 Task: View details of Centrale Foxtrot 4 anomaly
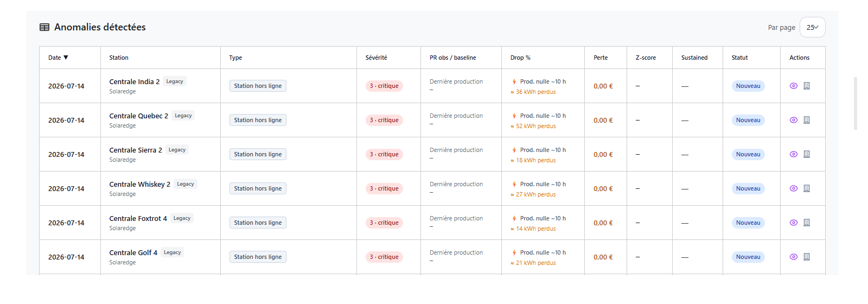tap(793, 223)
